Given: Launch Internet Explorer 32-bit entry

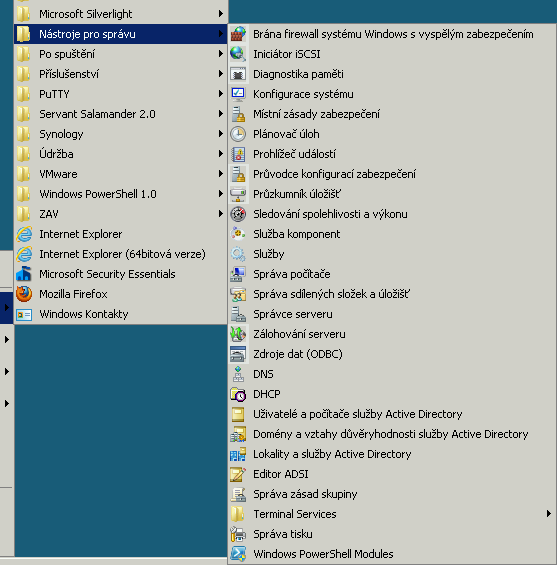Looking at the screenshot, I should click(120, 234).
